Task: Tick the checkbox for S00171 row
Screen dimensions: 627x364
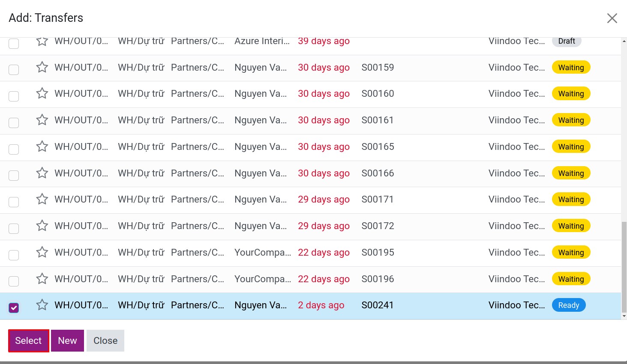Action: click(x=14, y=202)
